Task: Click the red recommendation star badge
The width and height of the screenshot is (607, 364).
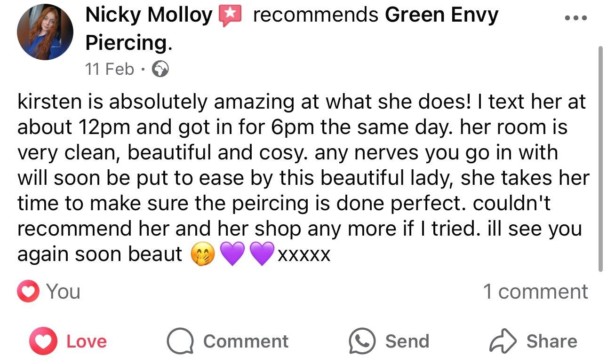Action: [230, 16]
